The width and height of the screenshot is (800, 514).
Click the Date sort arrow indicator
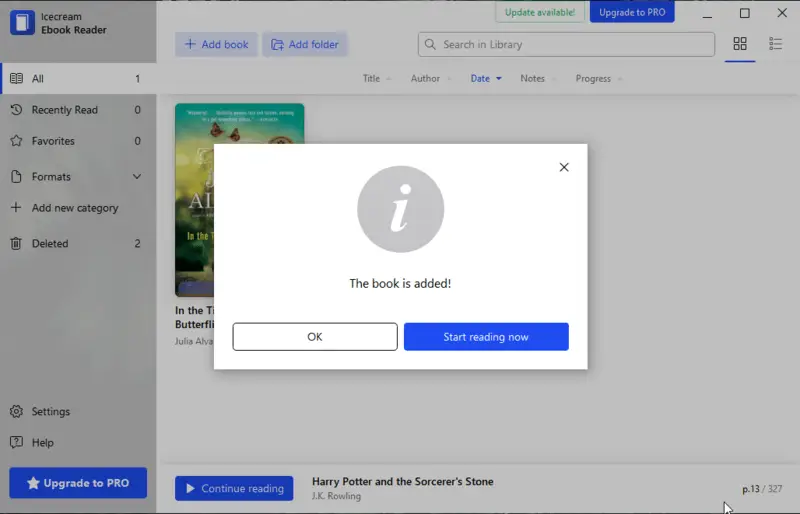499,79
